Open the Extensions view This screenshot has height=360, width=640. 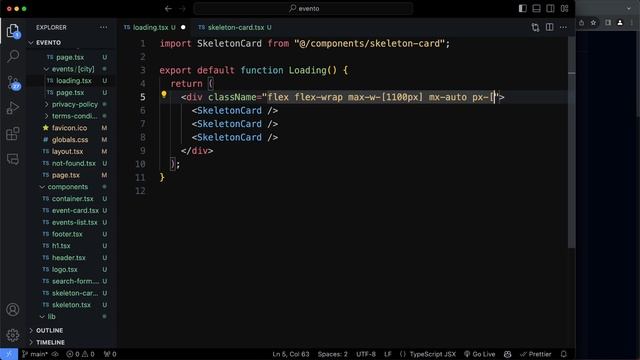(13, 134)
